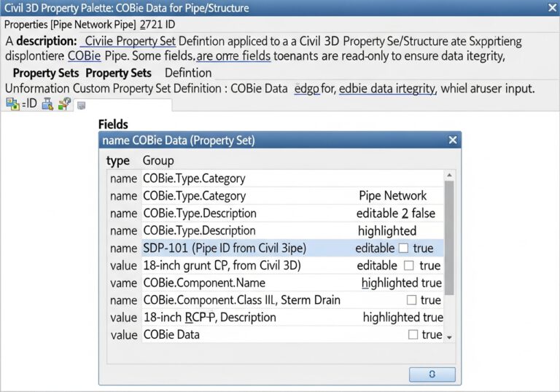Select COBie.Type.Description row marked 'highlighted'
This screenshot has height=392, width=560.
pyautogui.click(x=276, y=231)
